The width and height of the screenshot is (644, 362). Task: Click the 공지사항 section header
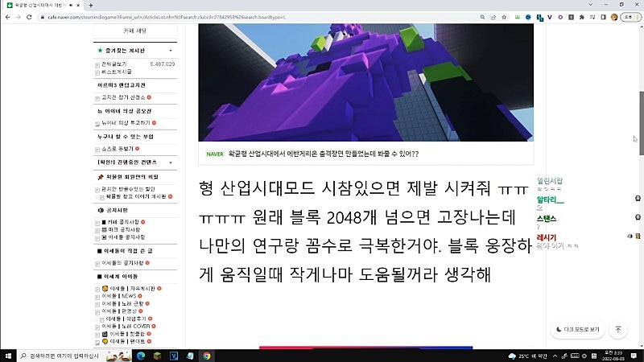pyautogui.click(x=117, y=210)
